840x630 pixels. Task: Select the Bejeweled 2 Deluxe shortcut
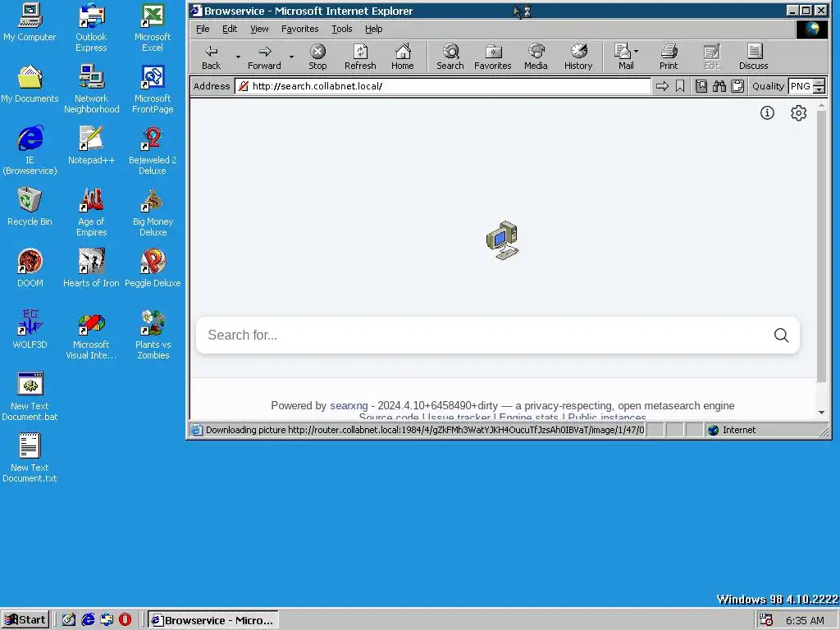click(153, 151)
